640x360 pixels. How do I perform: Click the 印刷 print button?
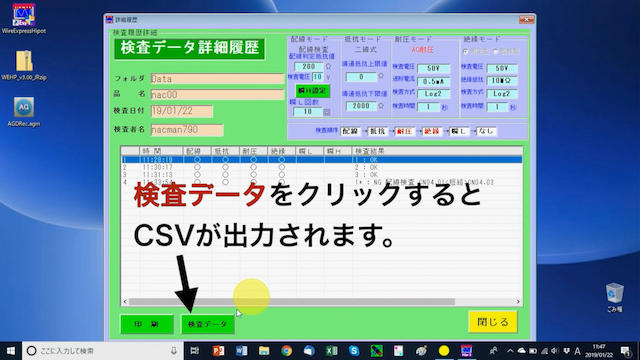point(147,324)
